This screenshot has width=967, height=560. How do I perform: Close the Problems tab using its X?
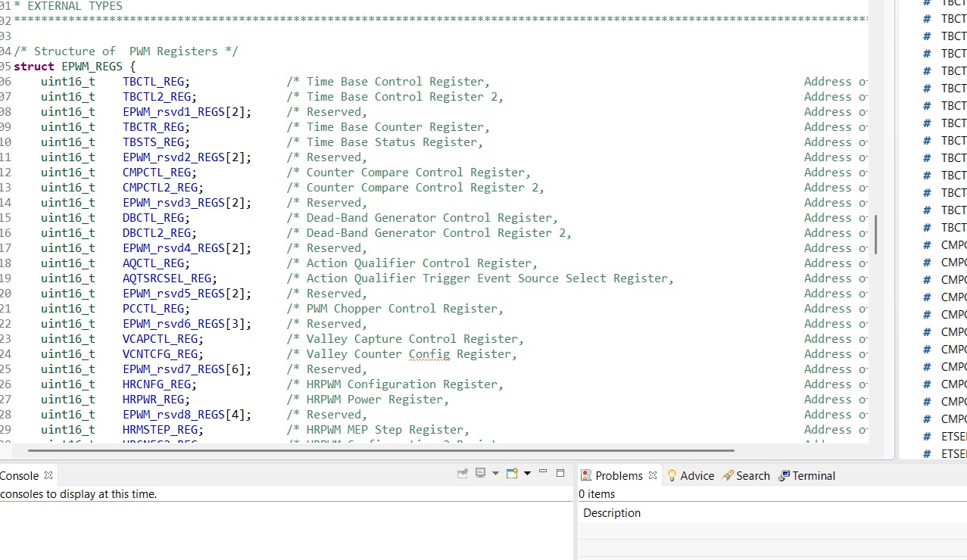tap(653, 475)
